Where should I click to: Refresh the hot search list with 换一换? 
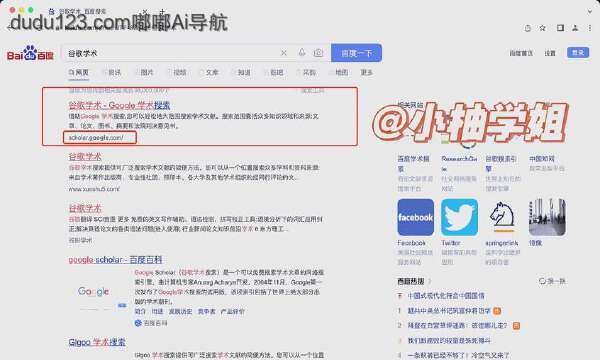(x=552, y=281)
